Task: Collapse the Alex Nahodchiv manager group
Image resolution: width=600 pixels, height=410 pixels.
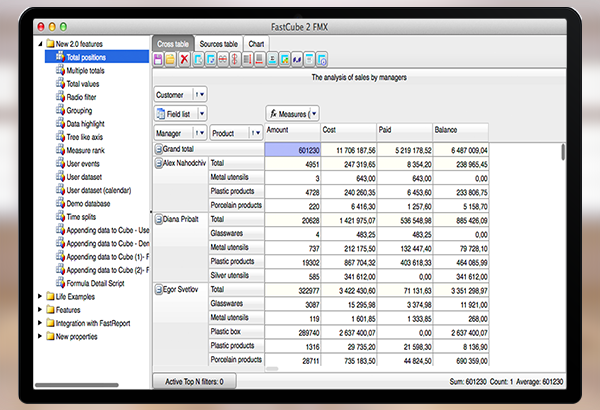Action: point(158,163)
